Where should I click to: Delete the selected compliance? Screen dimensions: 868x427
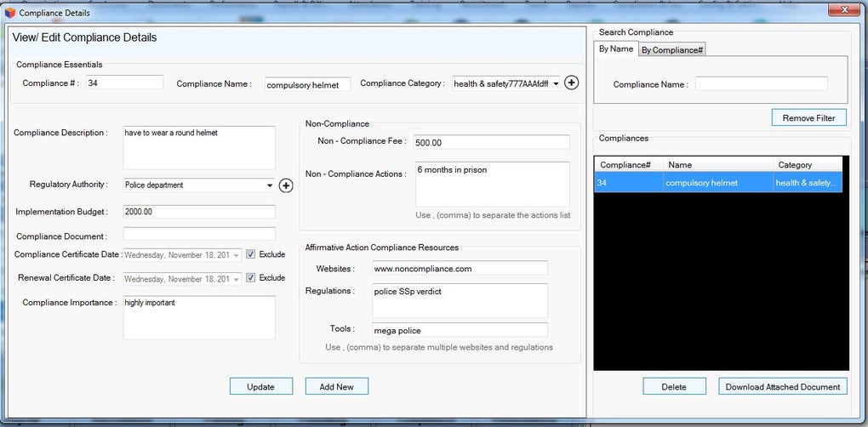[x=674, y=387]
